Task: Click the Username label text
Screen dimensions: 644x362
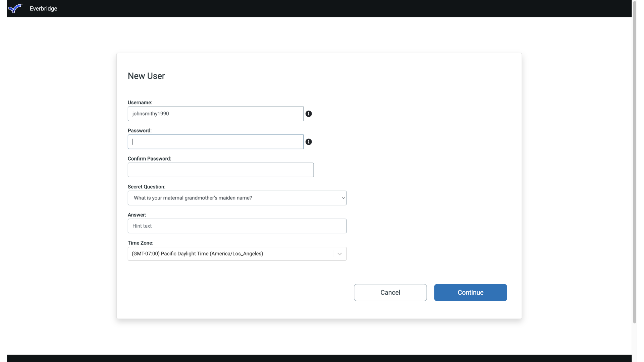Action: pos(140,102)
